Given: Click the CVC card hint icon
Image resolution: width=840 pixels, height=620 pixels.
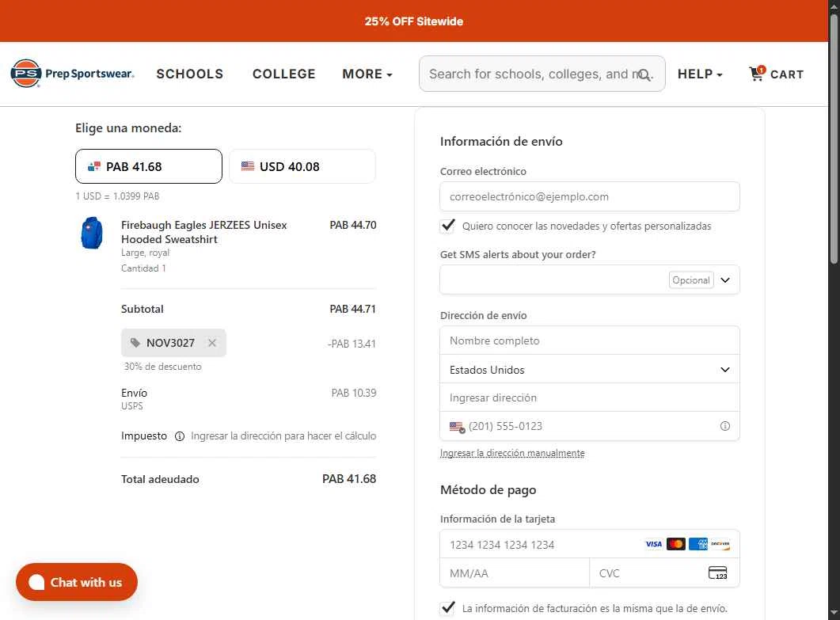Looking at the screenshot, I should tap(718, 572).
